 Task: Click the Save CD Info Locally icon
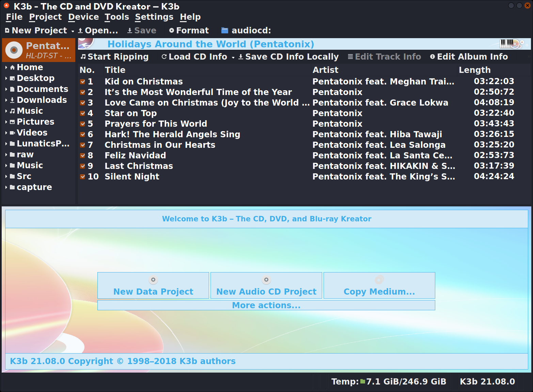coord(241,57)
